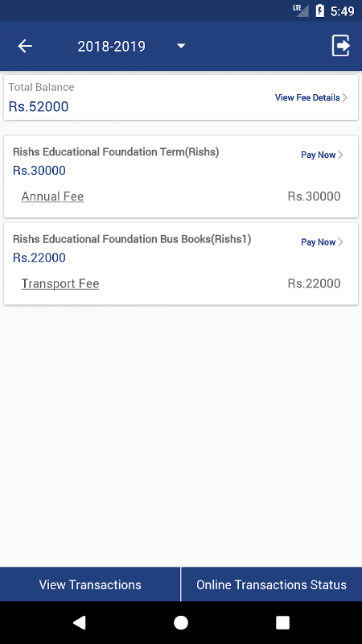362x644 pixels.
Task: Tap chevron next to View Fee Details
Action: coord(345,97)
